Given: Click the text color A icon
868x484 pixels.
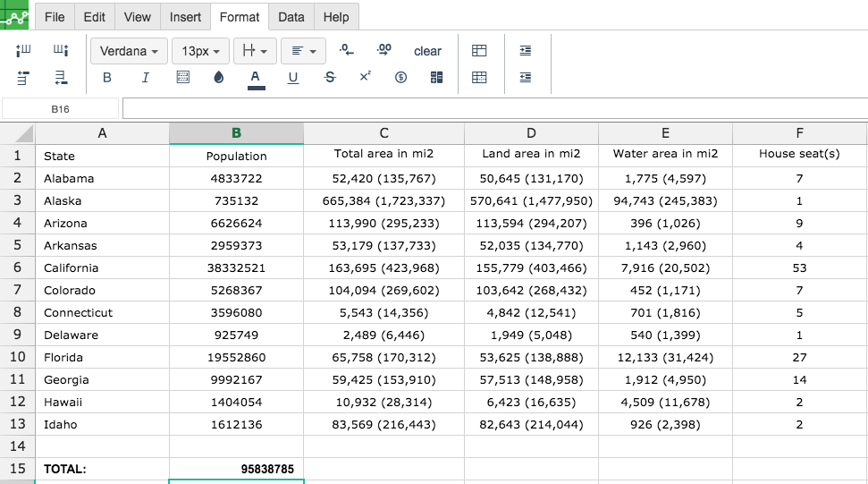Looking at the screenshot, I should pos(255,78).
